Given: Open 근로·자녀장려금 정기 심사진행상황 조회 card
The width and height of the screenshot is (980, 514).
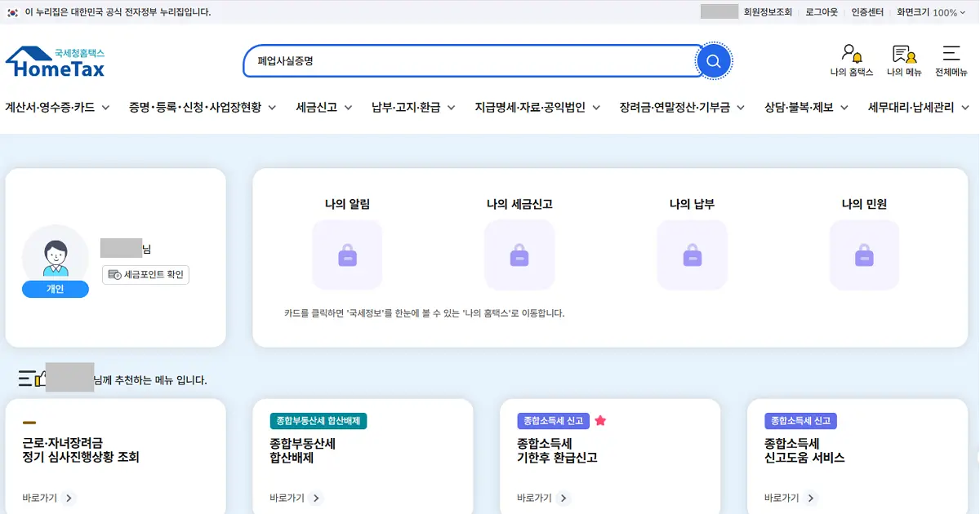Looking at the screenshot, I should click(115, 456).
